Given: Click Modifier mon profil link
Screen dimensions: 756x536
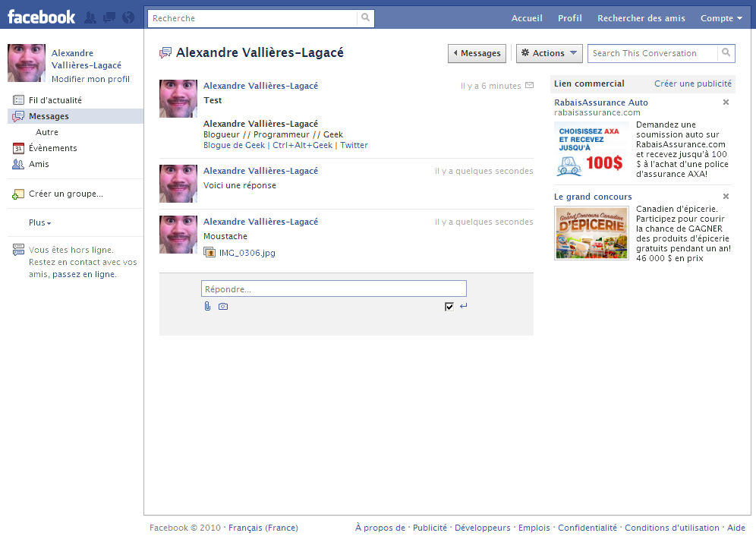Looking at the screenshot, I should (90, 79).
